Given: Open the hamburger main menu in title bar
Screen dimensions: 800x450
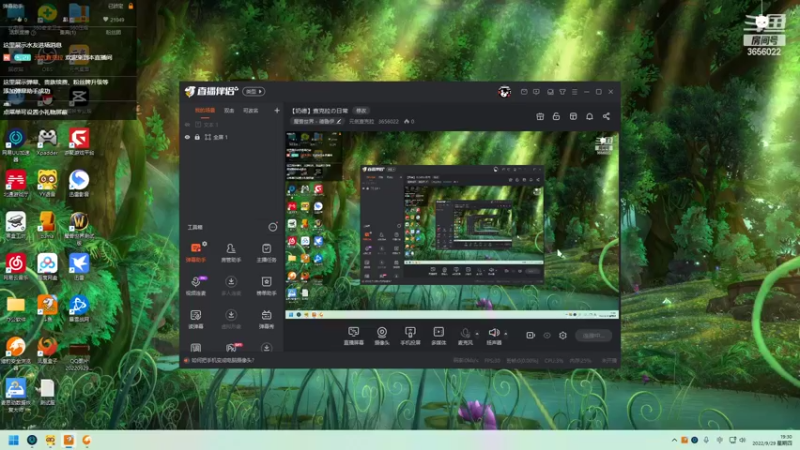Looking at the screenshot, I should [574, 92].
